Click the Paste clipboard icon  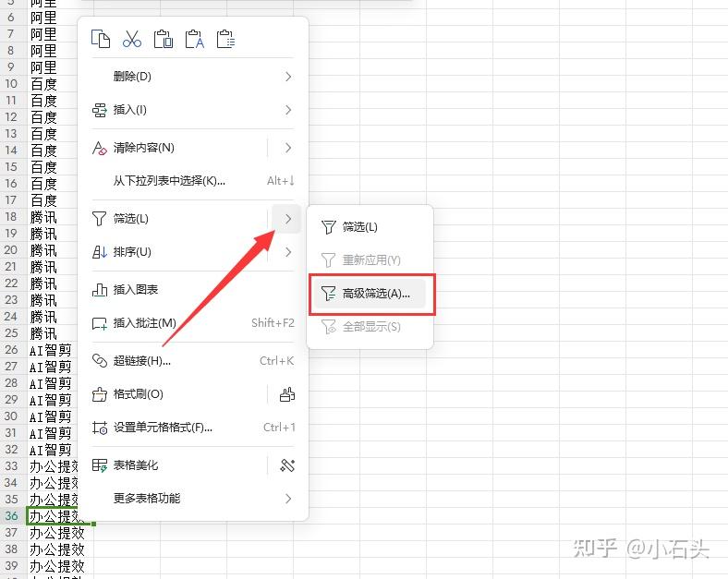point(164,39)
